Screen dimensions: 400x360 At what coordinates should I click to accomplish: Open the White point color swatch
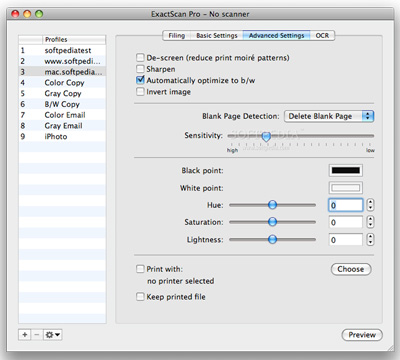346,188
